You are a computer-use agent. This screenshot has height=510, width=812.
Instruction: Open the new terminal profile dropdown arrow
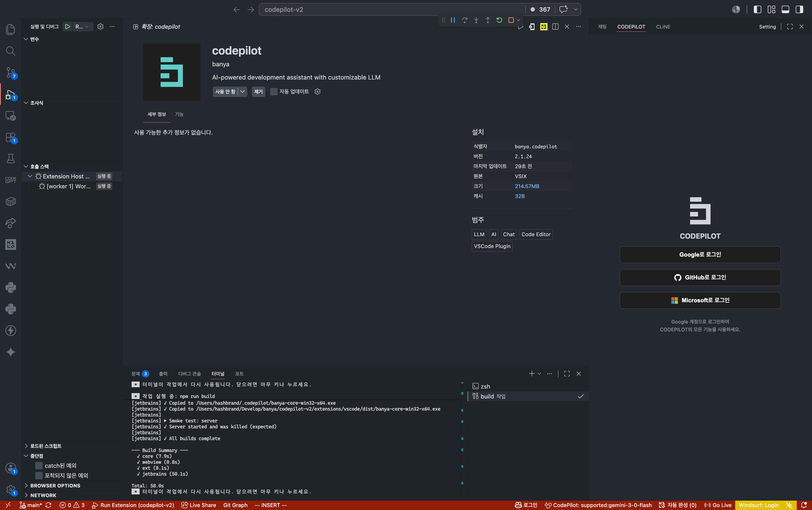click(x=539, y=374)
